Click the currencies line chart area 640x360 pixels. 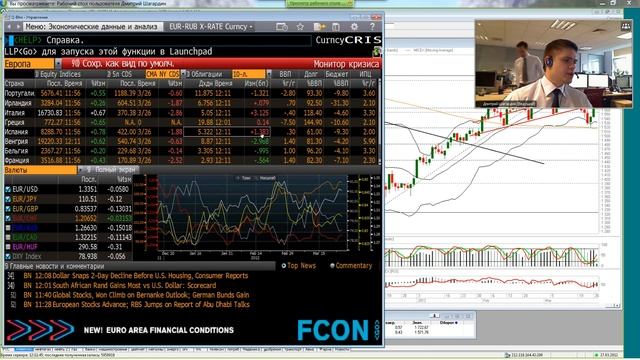tap(253, 212)
